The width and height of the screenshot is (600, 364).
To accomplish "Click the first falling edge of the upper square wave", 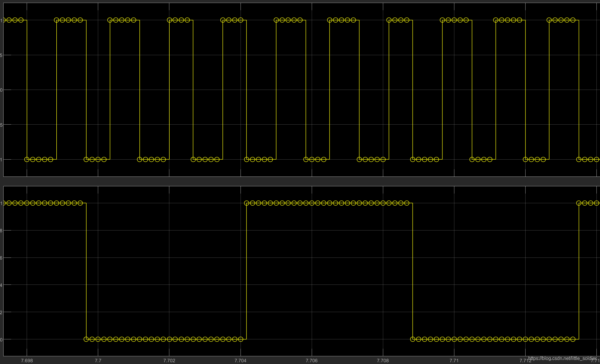I will pos(27,89).
